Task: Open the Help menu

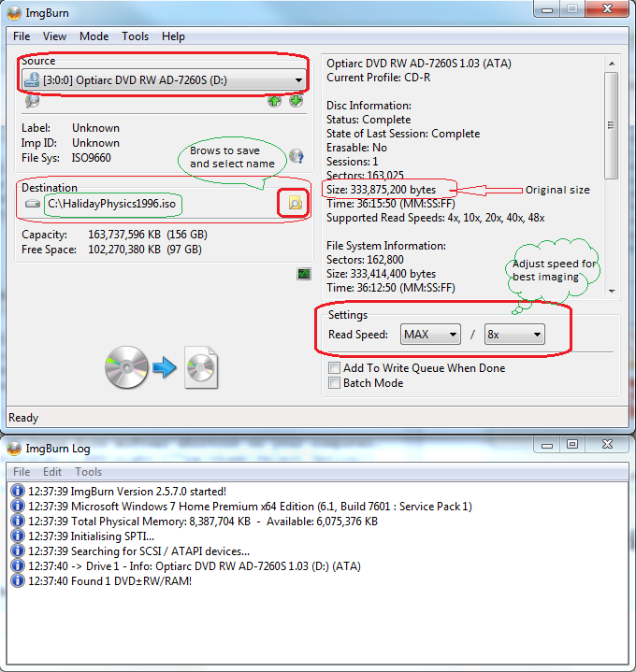Action: coord(173,36)
